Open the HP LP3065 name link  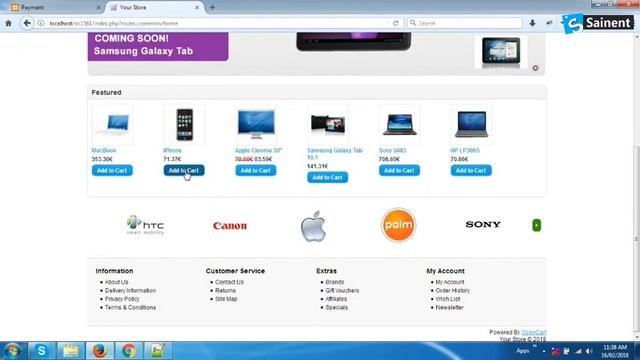click(x=465, y=150)
